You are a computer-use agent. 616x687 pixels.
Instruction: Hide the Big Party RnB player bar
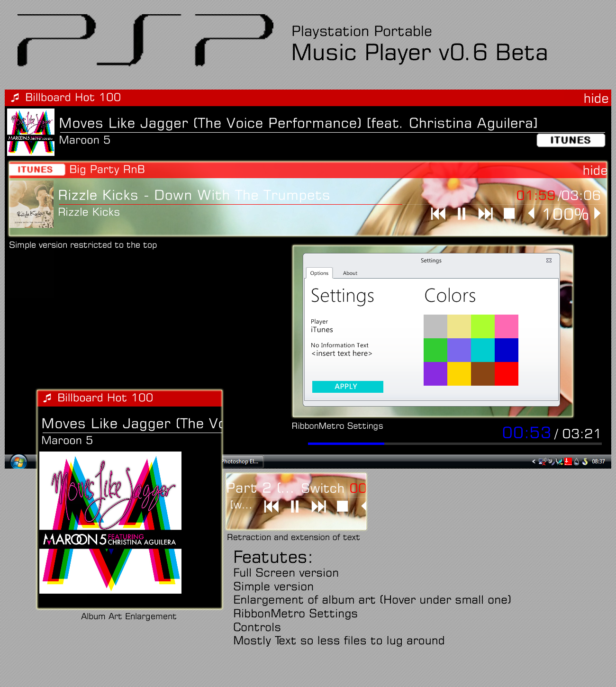coord(595,171)
